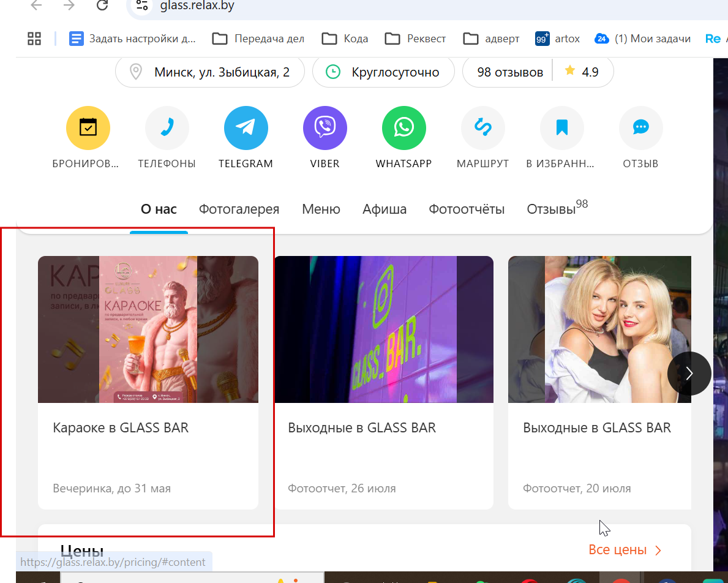
Task: Switch to the Фотоотчёты tab
Action: [467, 209]
